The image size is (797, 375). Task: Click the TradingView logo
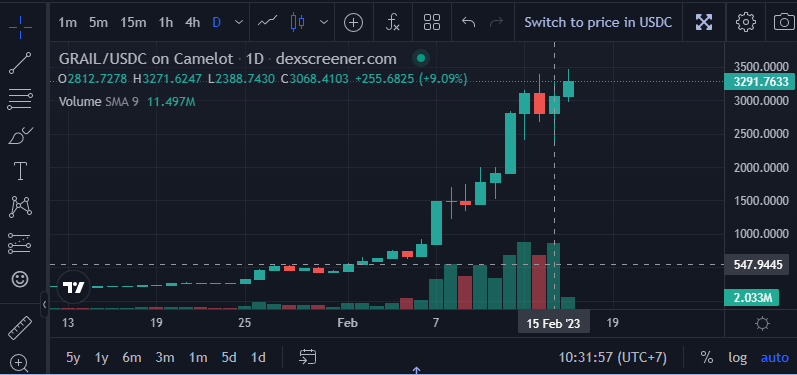coord(73,288)
